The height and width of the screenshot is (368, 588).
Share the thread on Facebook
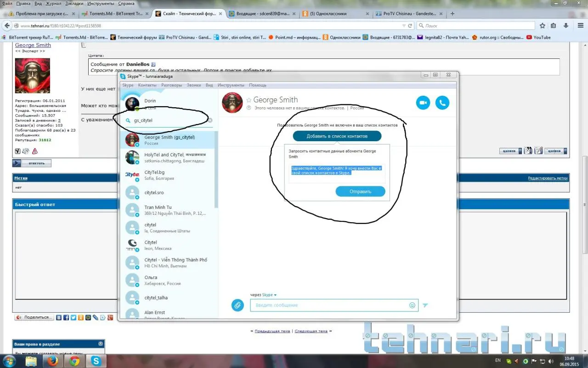(x=66, y=317)
